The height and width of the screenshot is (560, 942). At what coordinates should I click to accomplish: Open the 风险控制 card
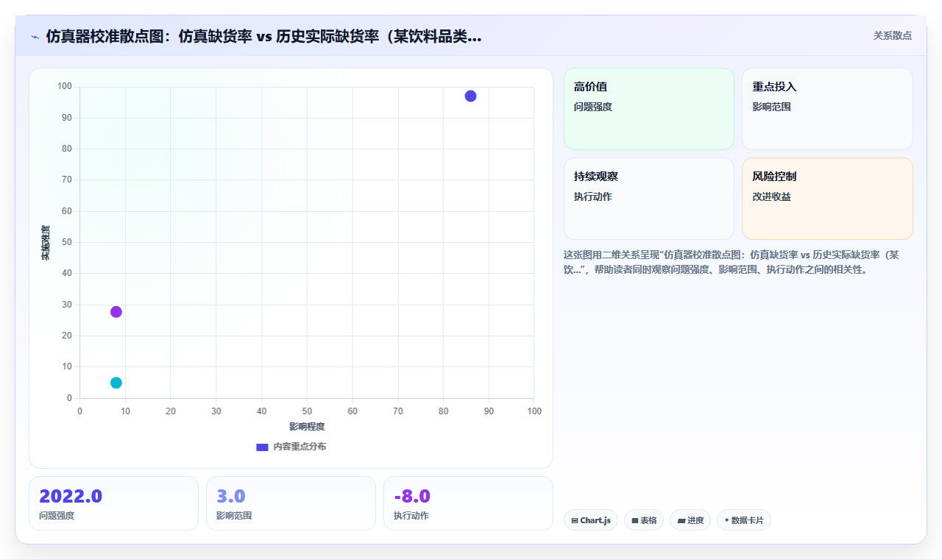(827, 199)
